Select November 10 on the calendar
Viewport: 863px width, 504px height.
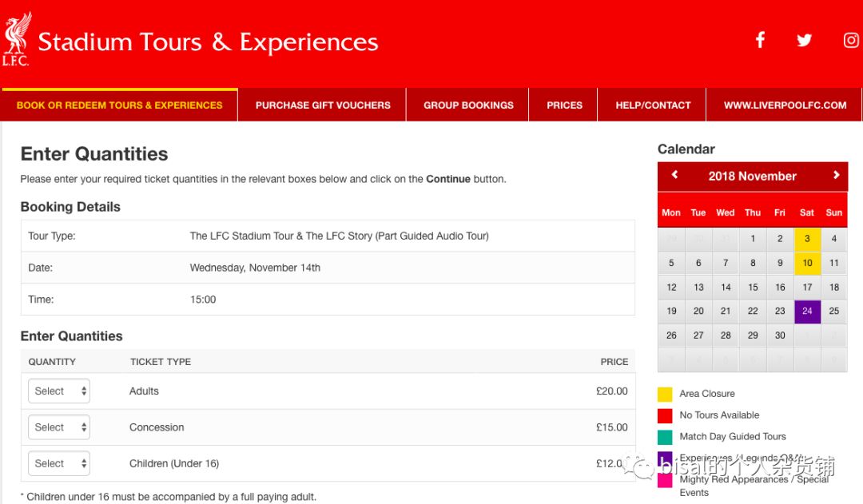[807, 263]
